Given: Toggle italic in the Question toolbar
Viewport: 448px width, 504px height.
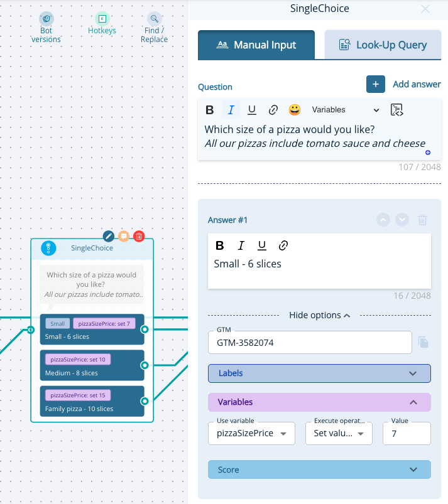Looking at the screenshot, I should pyautogui.click(x=231, y=110).
